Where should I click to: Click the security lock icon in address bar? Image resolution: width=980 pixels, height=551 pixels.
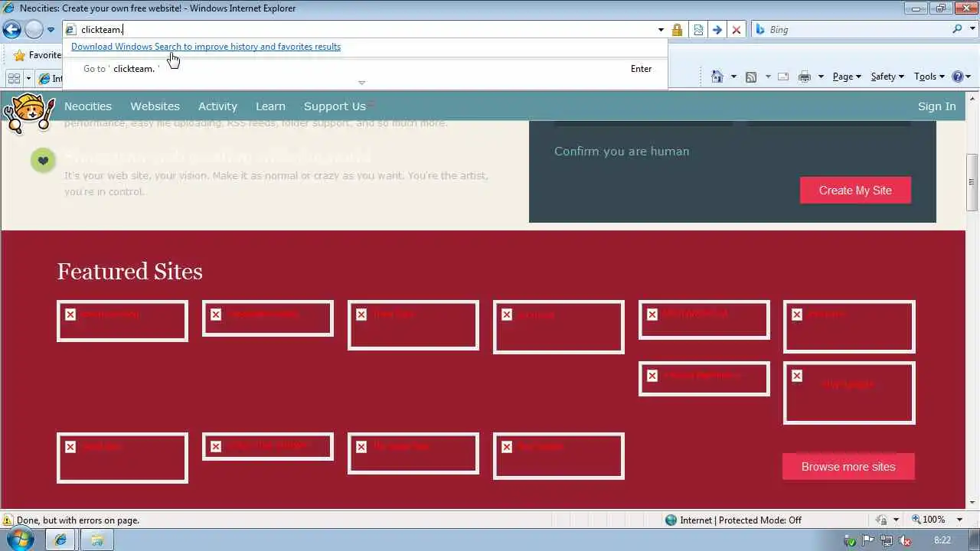677,30
